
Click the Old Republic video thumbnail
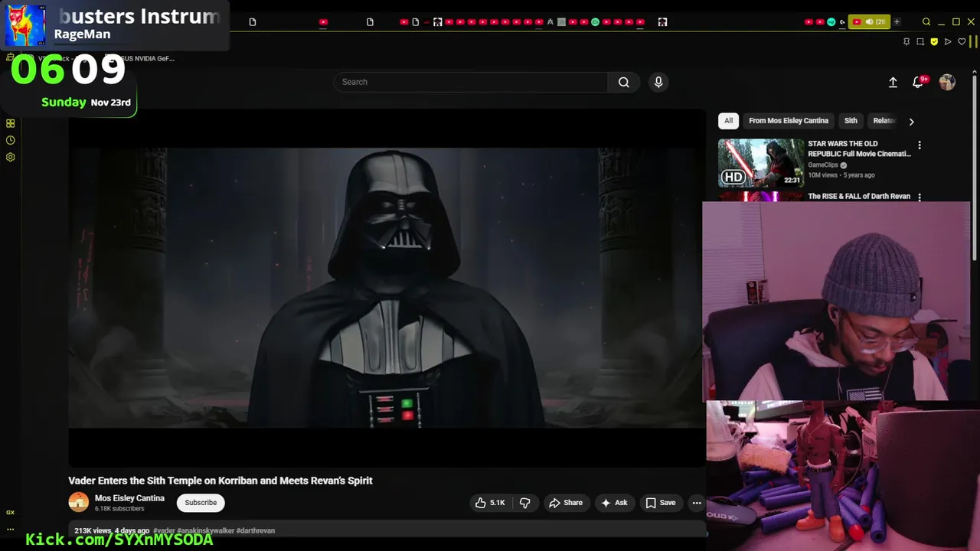[761, 163]
